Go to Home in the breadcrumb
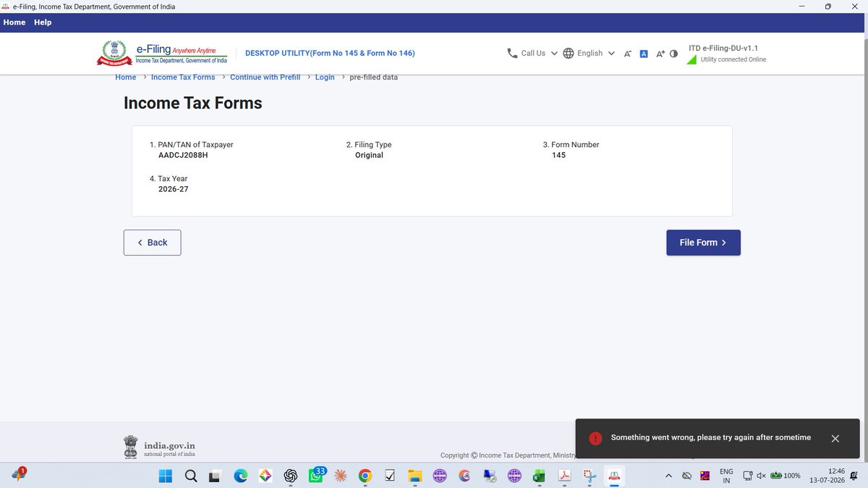868x488 pixels. pos(126,77)
